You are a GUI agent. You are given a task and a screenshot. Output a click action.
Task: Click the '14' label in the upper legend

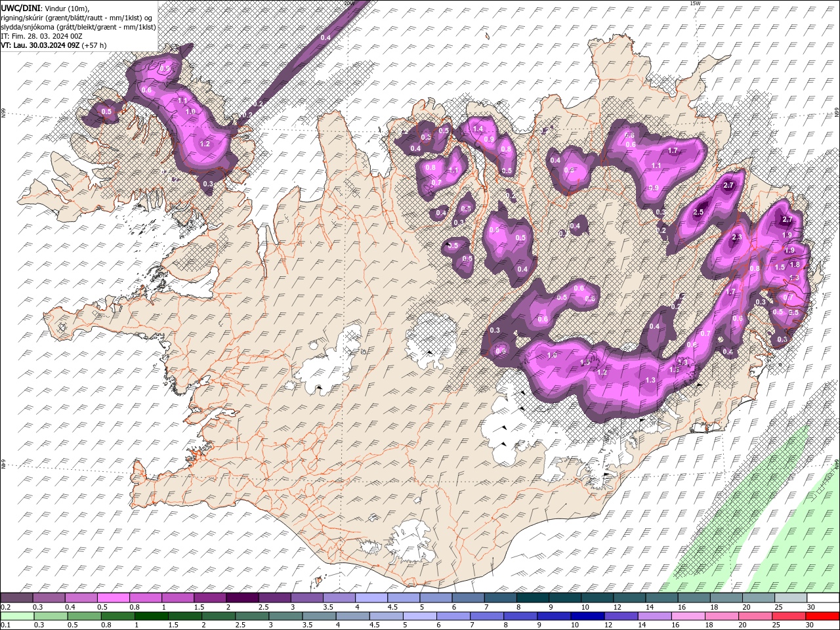click(x=649, y=607)
